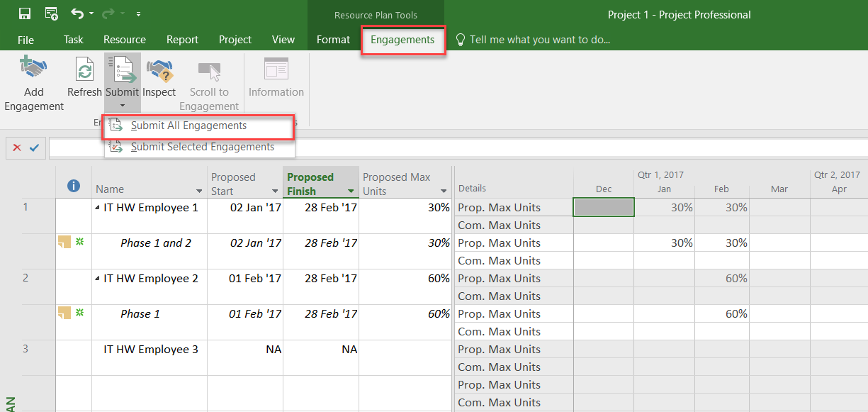Collapse the IT HW Employee 2 group
This screenshot has width=868, height=412.
tap(98, 279)
